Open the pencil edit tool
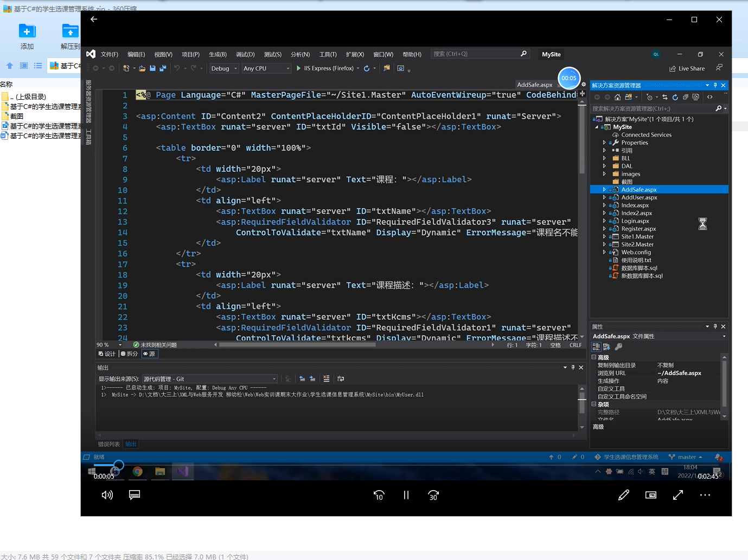 pyautogui.click(x=624, y=495)
